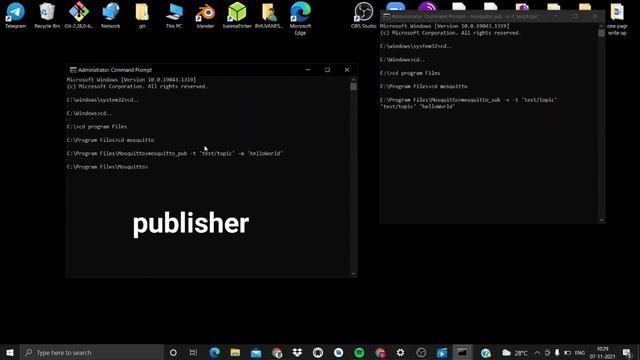Click the mosquitto_sub command in subscriber window
This screenshot has height=360, width=640.
[469, 100]
